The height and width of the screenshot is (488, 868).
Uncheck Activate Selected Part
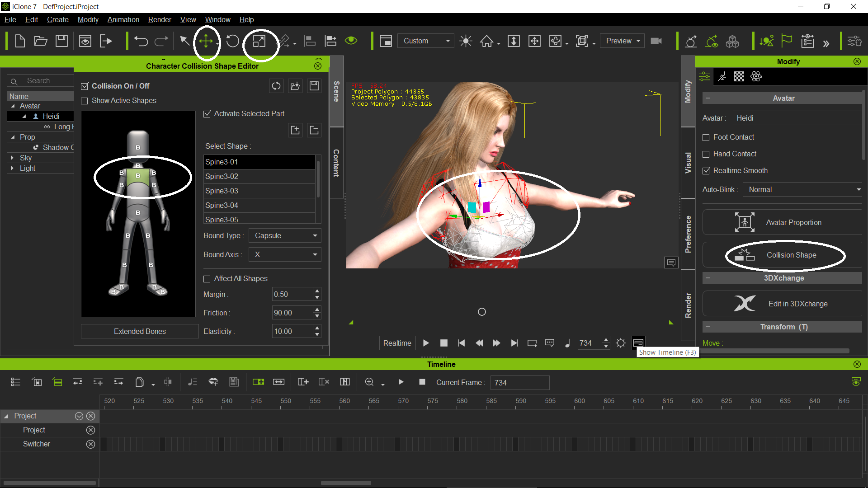point(207,114)
